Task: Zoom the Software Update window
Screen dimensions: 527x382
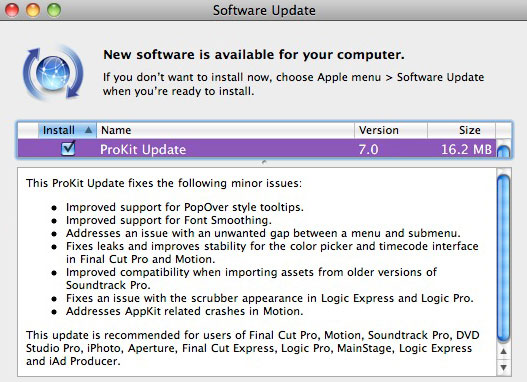Action: [x=54, y=10]
